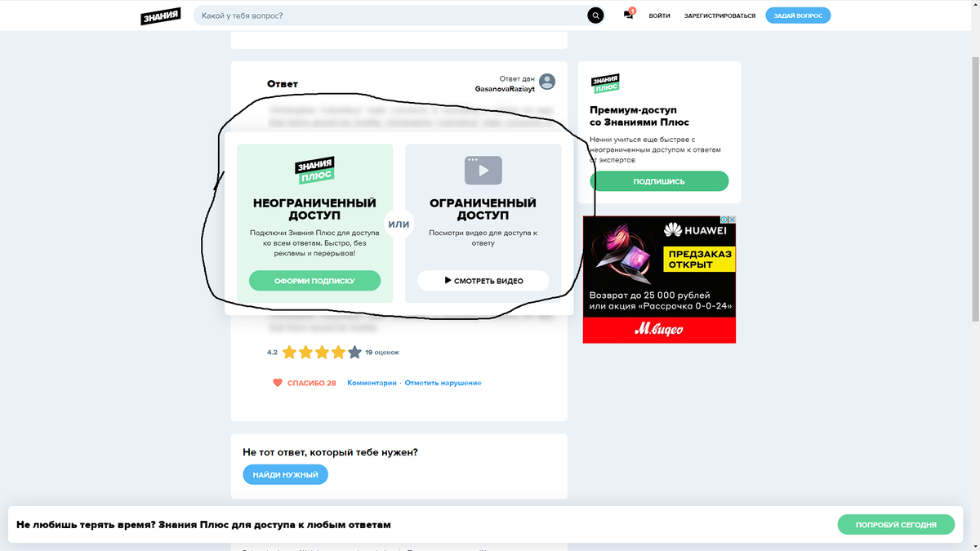
Task: Click Зарегистрироваться in the header
Action: [x=720, y=16]
